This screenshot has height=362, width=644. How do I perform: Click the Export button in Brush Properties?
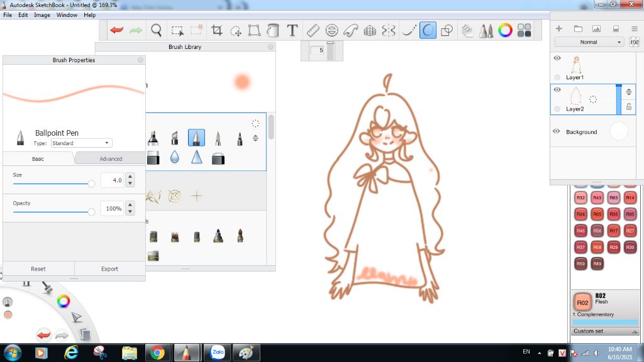click(x=109, y=269)
